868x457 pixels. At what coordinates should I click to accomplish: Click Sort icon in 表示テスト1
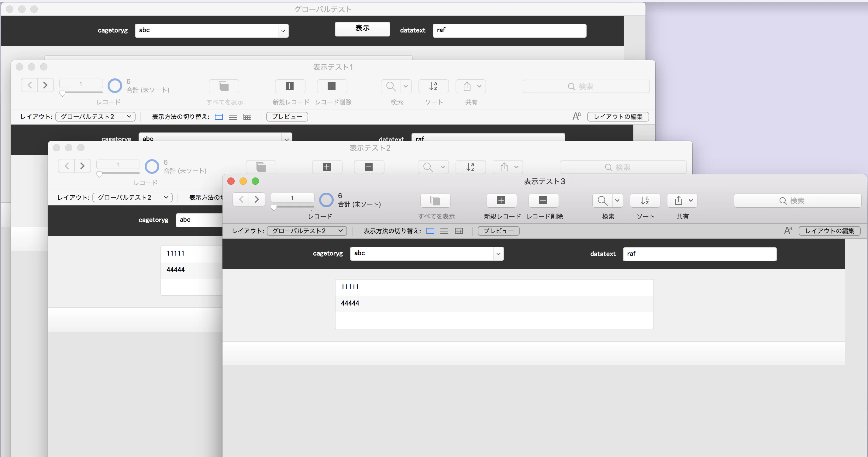tap(433, 86)
